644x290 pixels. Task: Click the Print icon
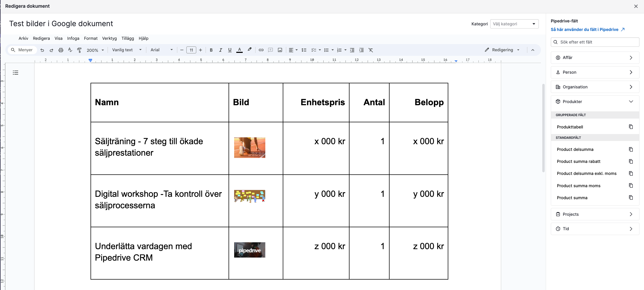(61, 50)
